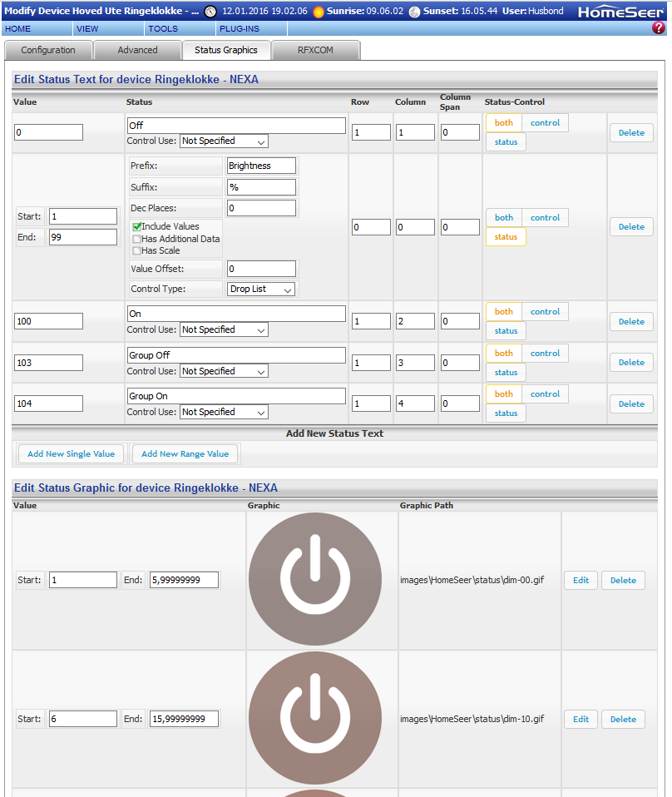
Task: Enable the Has Scale checkbox
Action: tap(136, 250)
